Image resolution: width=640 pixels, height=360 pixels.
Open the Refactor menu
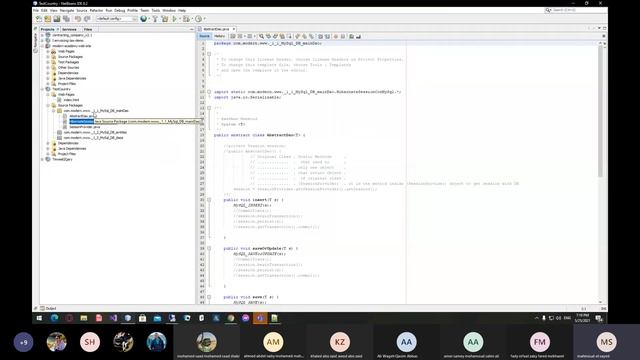pos(96,10)
